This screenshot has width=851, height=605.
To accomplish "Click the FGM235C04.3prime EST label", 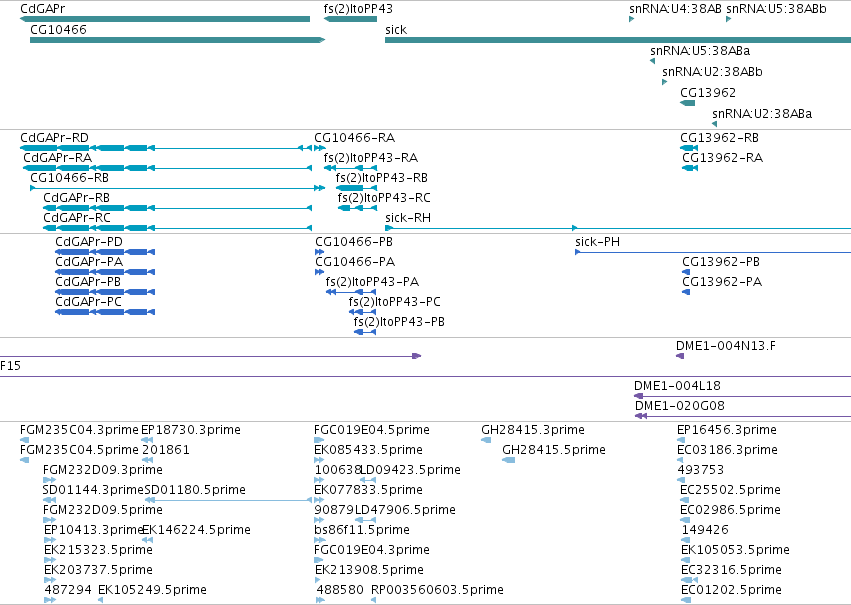I will coord(79,430).
